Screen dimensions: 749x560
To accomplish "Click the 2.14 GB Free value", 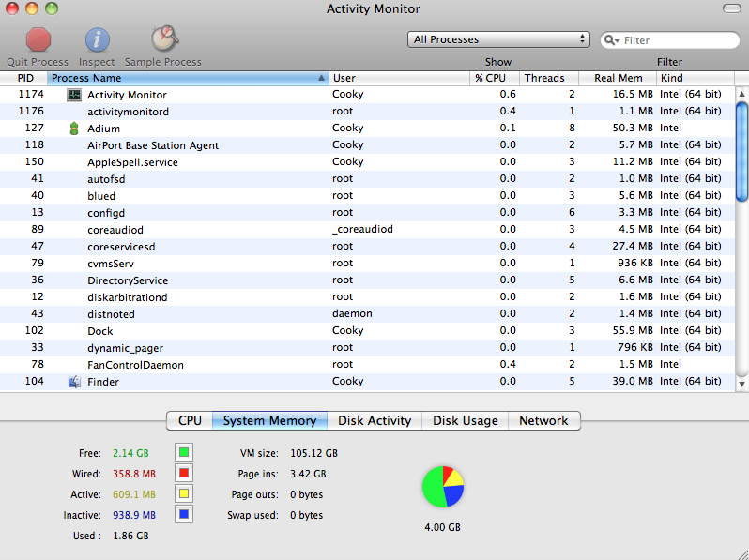I will tap(130, 453).
